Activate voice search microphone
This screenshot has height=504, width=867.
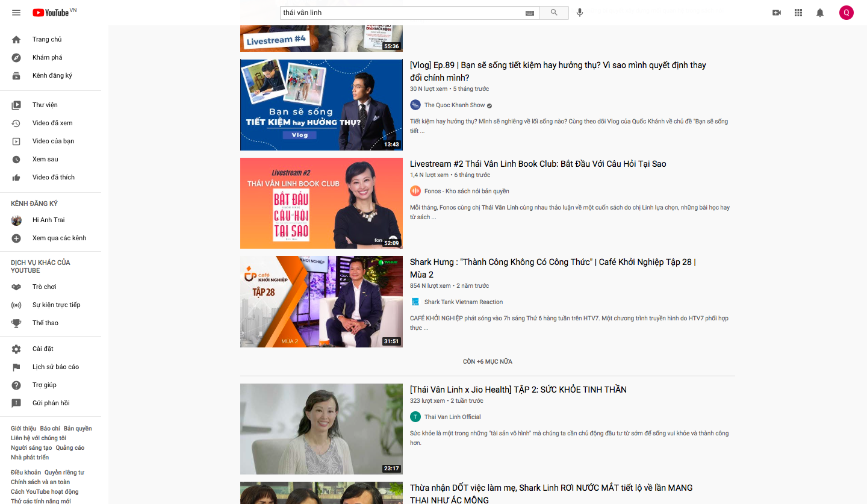coord(580,13)
